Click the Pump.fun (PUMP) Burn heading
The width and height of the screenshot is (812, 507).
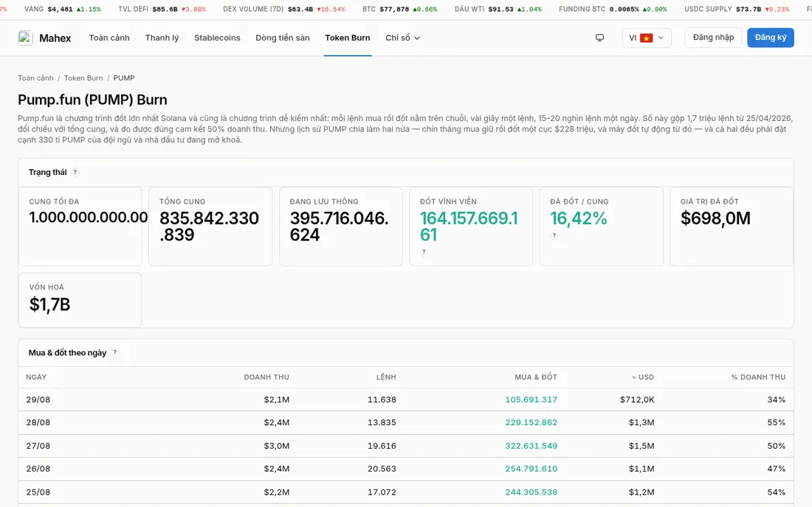[93, 100]
